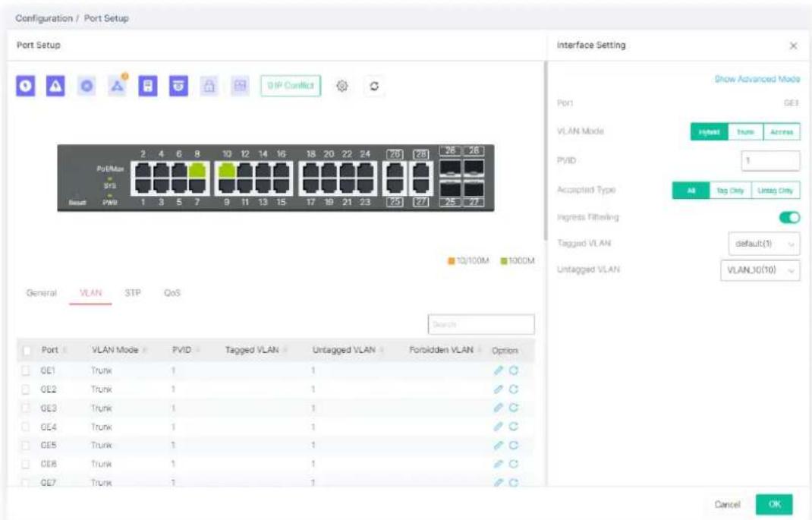Viewport: 812px width, 520px height.
Task: Set Accepted Type to Tag Only
Action: 730,191
